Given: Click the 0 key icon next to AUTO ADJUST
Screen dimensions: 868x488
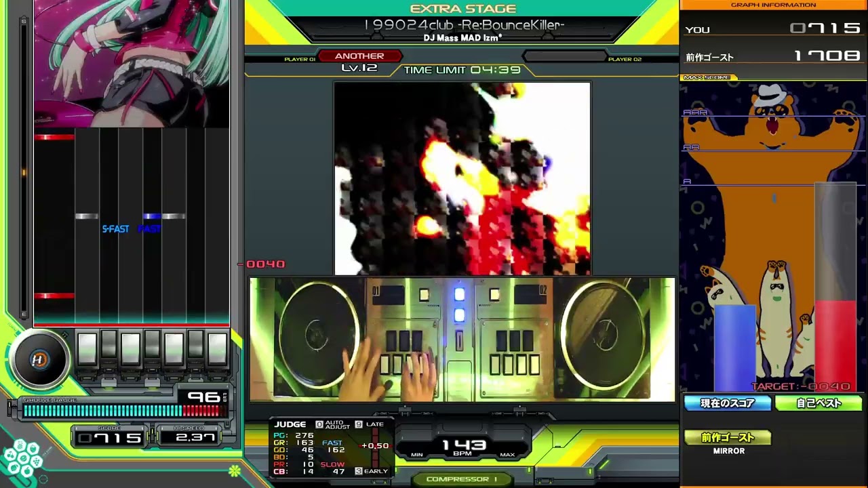Looking at the screenshot, I should click(319, 424).
